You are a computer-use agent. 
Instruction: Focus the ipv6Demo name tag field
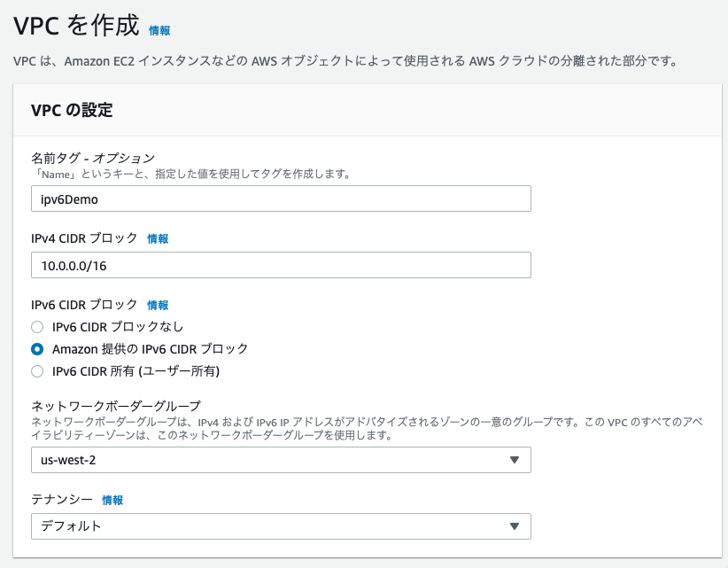[281, 198]
